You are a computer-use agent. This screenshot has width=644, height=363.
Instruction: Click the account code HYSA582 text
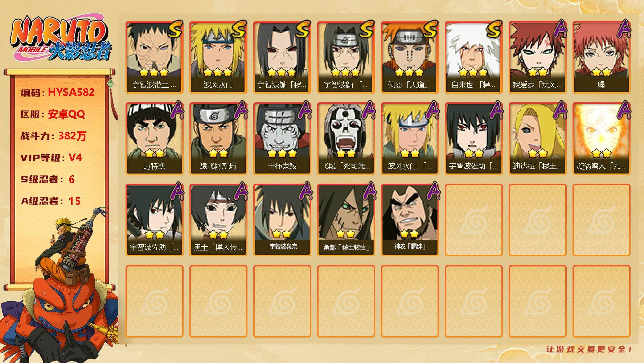[x=71, y=92]
